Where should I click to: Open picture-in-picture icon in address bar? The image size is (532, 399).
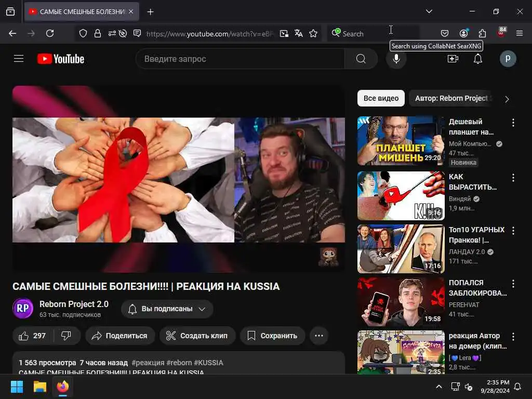click(x=284, y=33)
